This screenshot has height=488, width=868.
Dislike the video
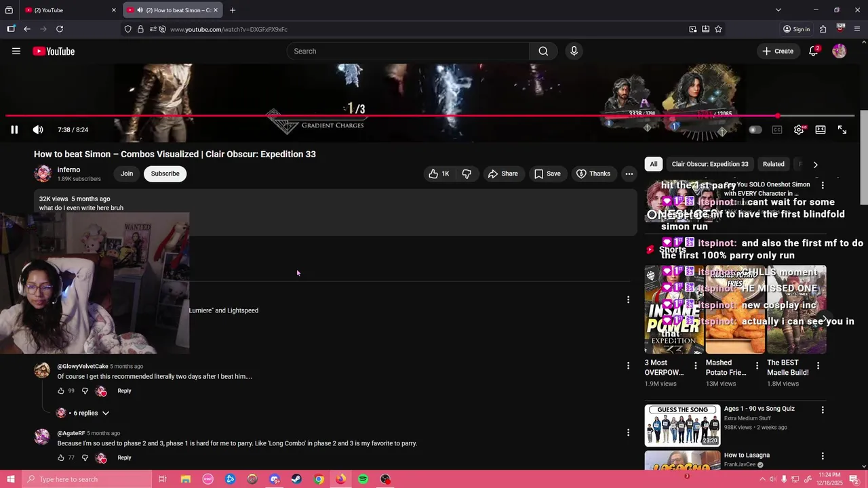tap(467, 174)
